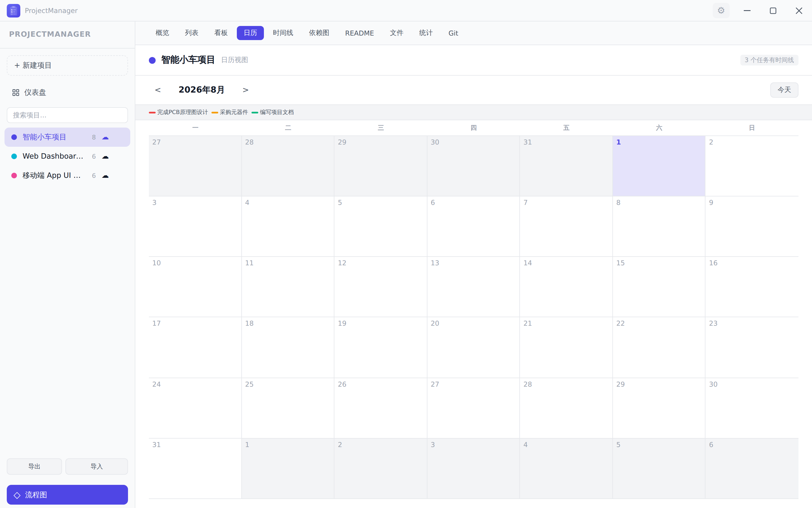Click the pink dot of 移动端 App UI project
This screenshot has width=812, height=508.
pyautogui.click(x=14, y=175)
